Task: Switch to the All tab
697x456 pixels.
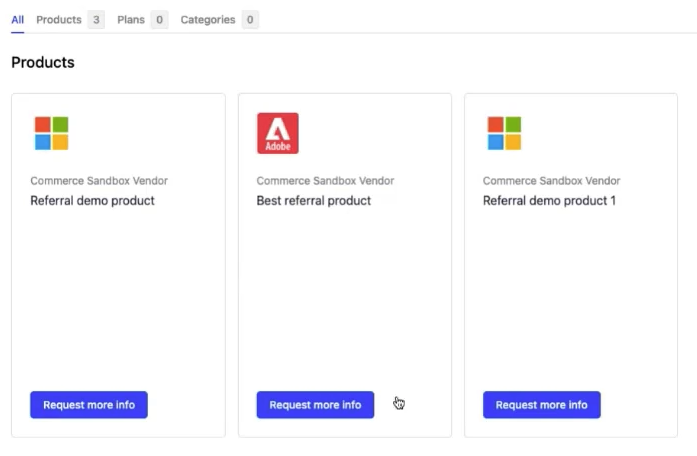Action: click(17, 20)
